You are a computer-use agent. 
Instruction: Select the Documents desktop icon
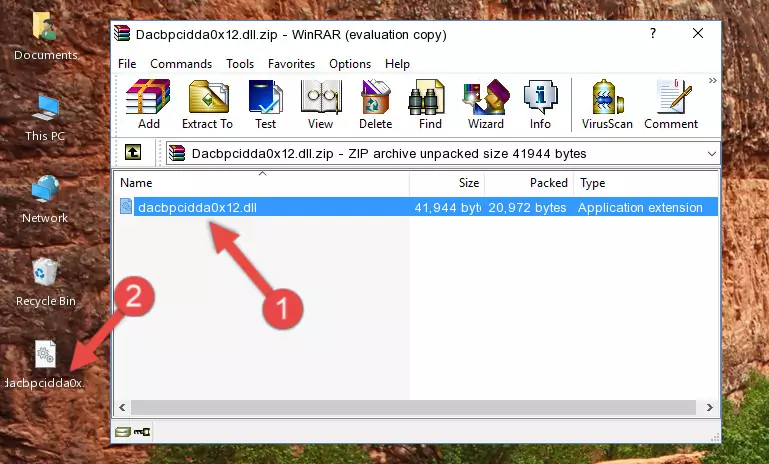(x=45, y=37)
